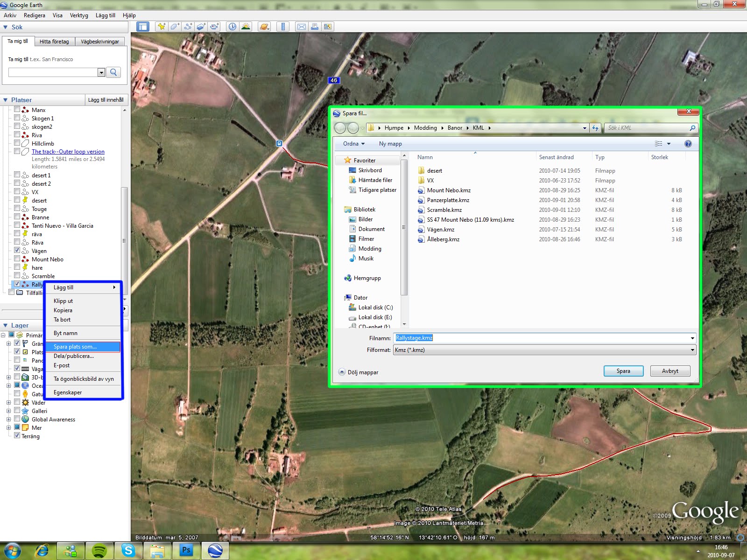Open the Filformat Kmz dropdown
The width and height of the screenshot is (747, 560).
544,350
